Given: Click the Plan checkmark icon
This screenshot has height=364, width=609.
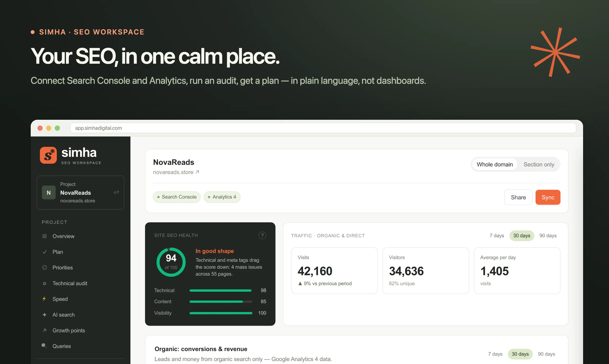Looking at the screenshot, I should [x=44, y=252].
